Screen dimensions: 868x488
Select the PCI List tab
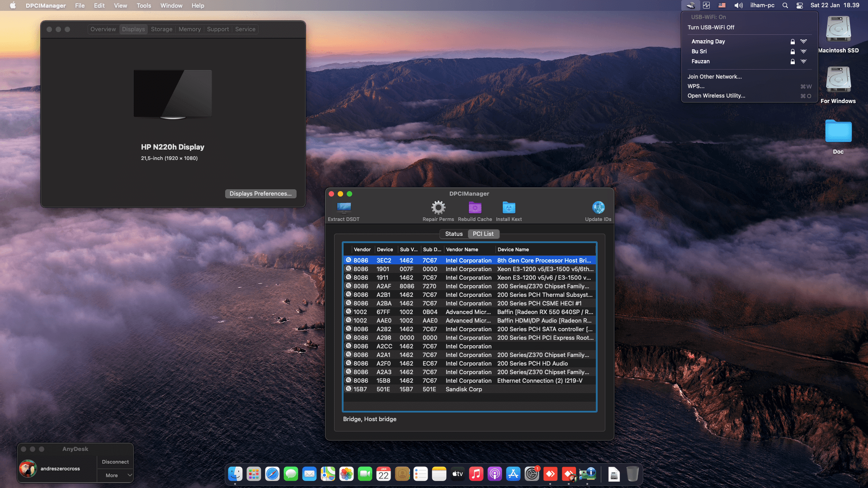point(483,234)
